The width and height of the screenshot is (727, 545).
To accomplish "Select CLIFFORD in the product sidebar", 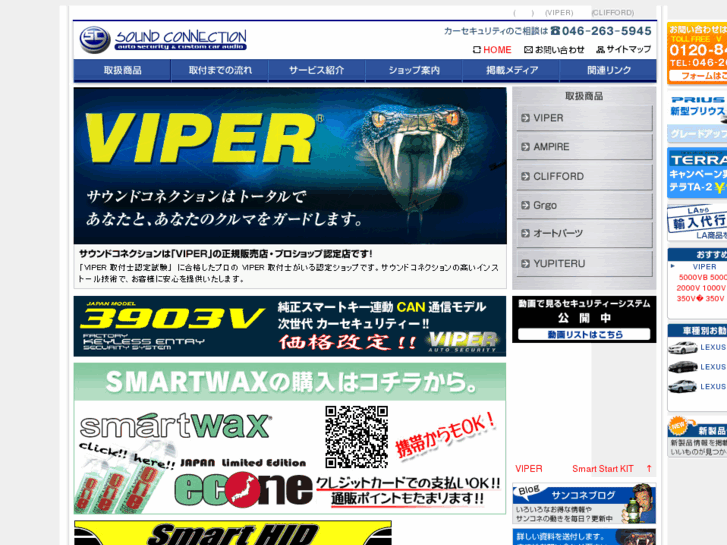I will click(x=584, y=176).
